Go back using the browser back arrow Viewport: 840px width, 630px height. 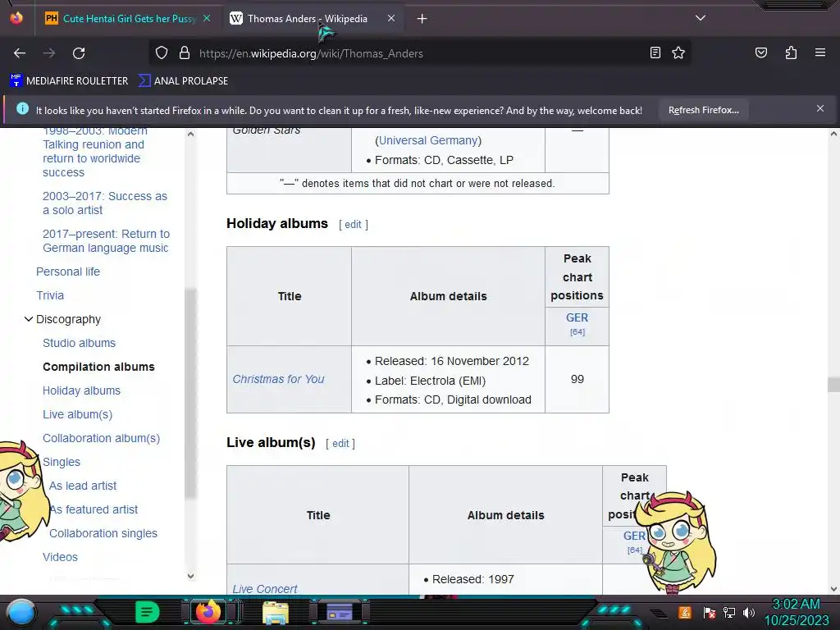20,53
